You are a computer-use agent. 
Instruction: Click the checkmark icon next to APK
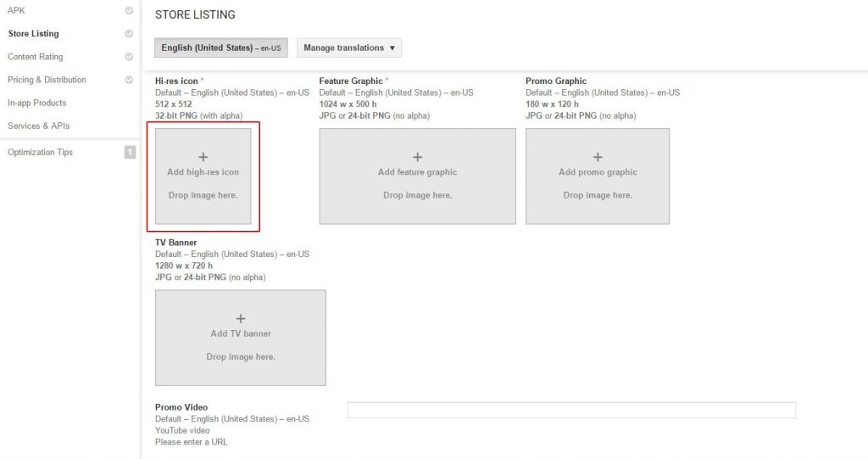point(129,11)
